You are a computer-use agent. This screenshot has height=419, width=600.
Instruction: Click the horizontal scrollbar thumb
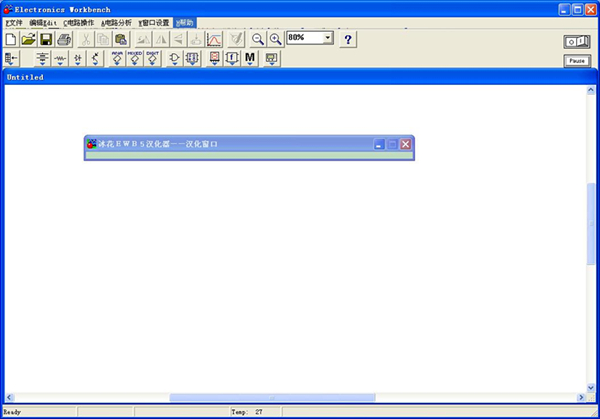coord(272,398)
